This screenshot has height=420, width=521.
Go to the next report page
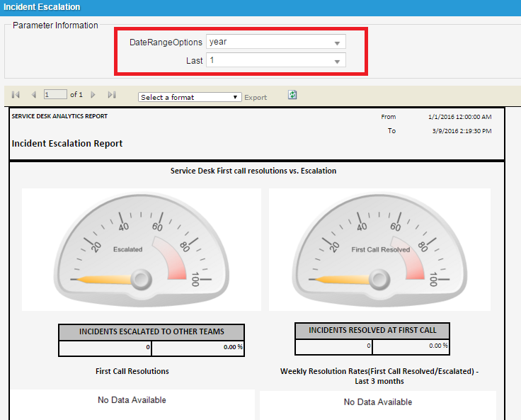pyautogui.click(x=93, y=95)
